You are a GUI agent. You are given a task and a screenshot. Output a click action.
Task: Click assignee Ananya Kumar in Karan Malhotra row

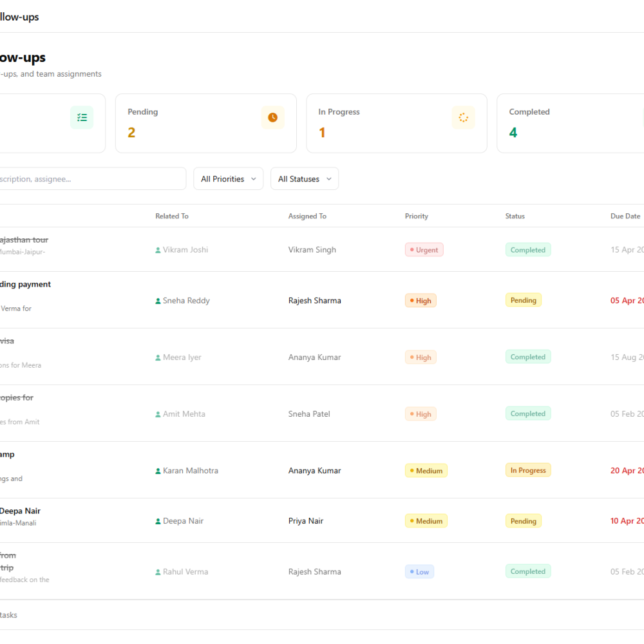[315, 471]
